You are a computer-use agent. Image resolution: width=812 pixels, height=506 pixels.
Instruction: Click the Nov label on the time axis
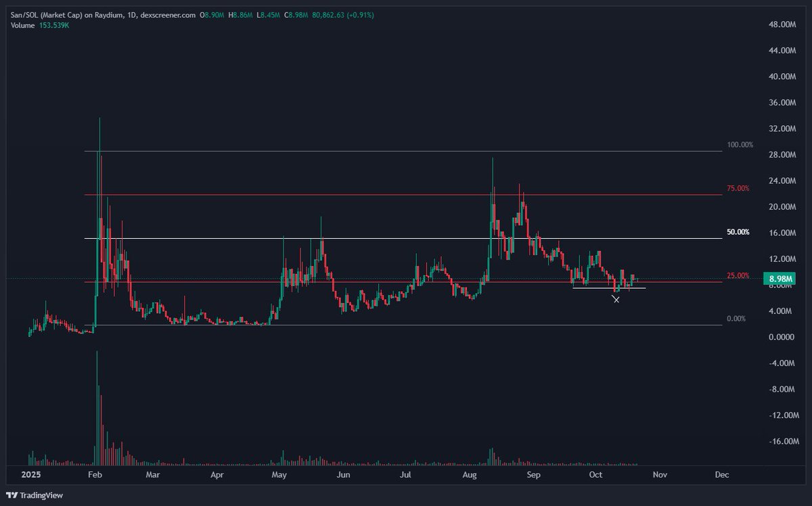pos(660,475)
